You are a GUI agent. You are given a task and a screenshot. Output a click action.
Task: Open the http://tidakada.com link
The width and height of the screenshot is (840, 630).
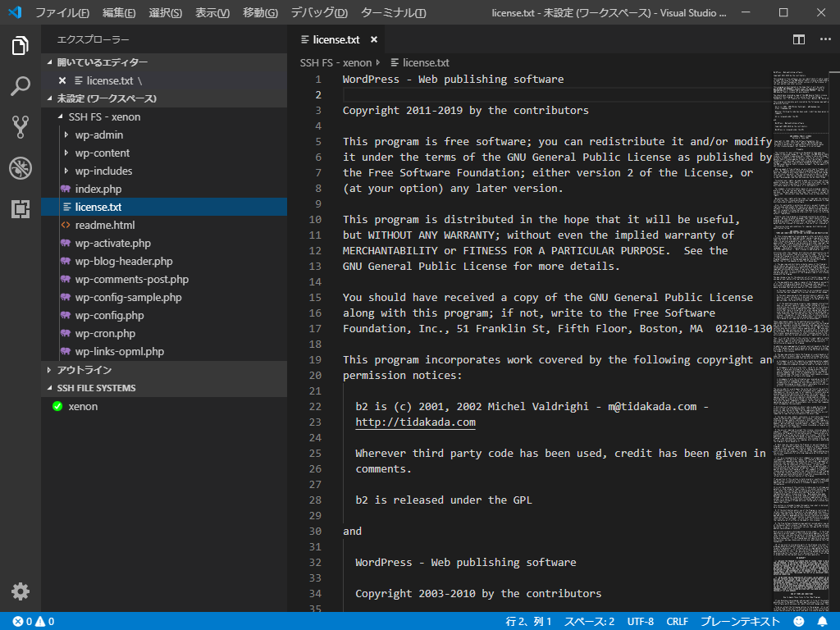click(x=415, y=422)
